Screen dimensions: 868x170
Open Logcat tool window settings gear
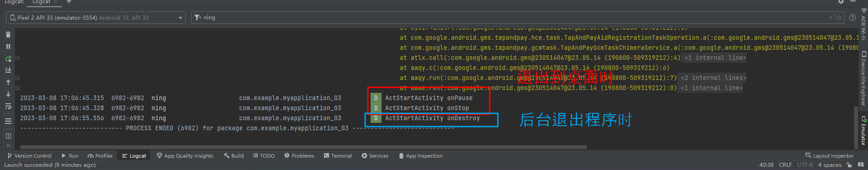click(x=841, y=2)
